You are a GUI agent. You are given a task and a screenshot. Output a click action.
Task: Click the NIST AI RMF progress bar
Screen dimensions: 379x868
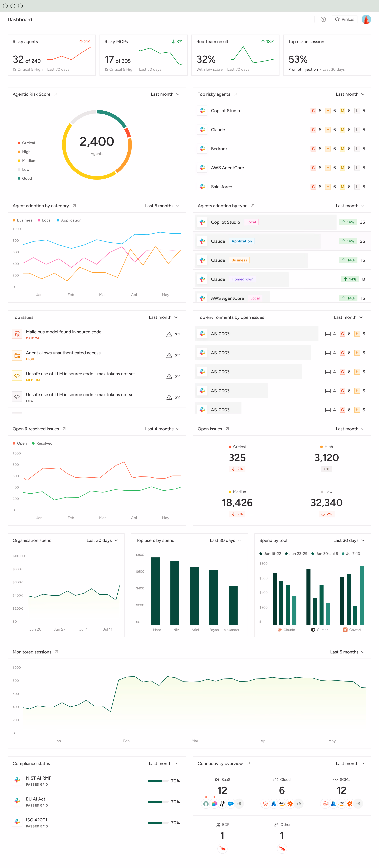pyautogui.click(x=158, y=781)
